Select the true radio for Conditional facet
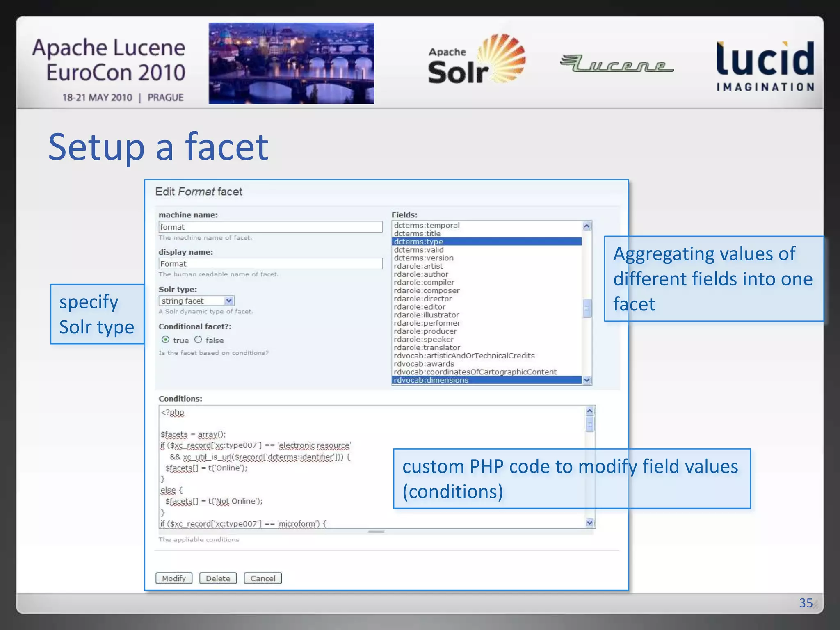The width and height of the screenshot is (840, 630). point(166,340)
